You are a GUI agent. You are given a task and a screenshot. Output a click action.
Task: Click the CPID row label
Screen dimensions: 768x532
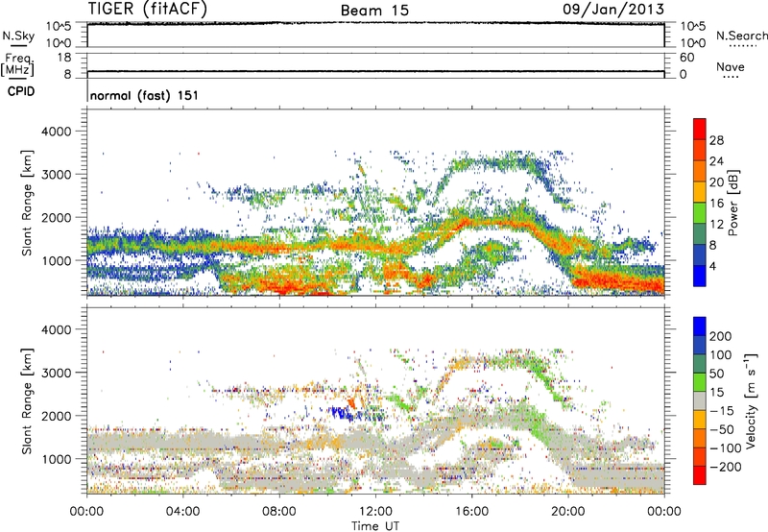click(x=21, y=91)
